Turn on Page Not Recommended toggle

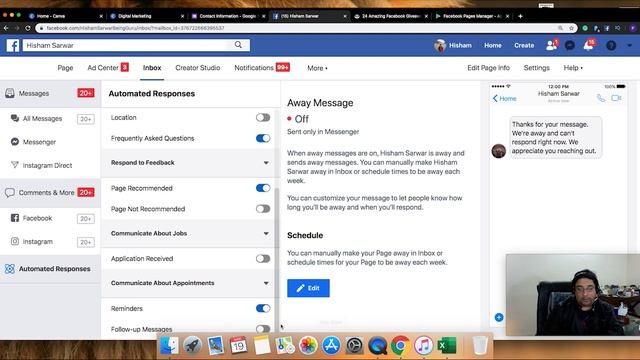(263, 209)
